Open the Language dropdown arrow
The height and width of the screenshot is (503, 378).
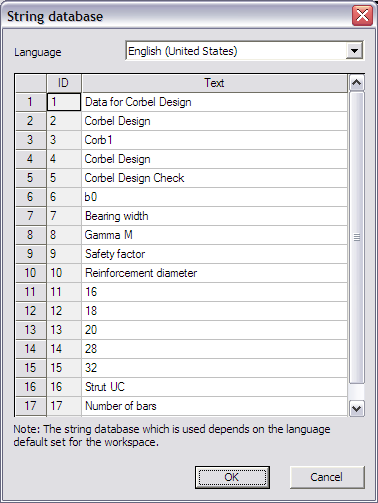pyautogui.click(x=354, y=51)
